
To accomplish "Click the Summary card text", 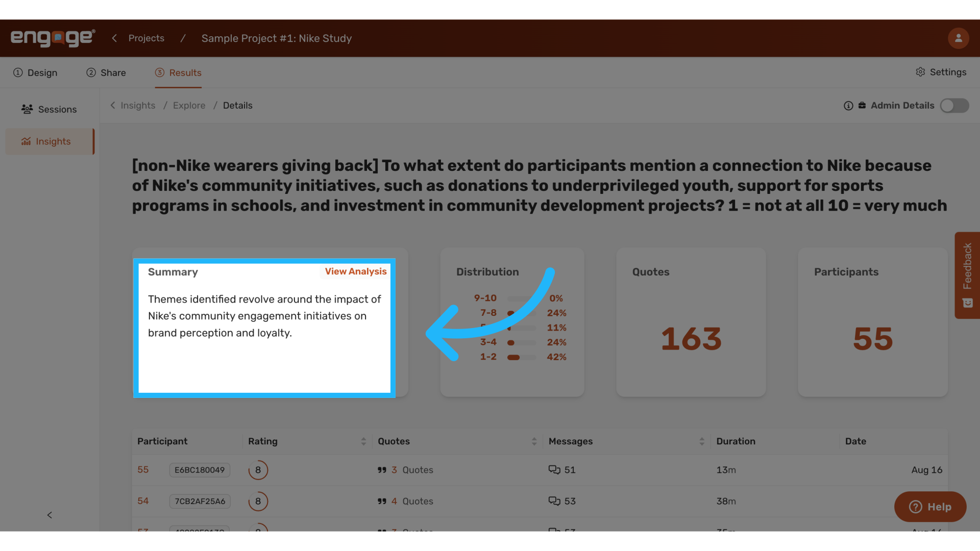I will click(264, 316).
